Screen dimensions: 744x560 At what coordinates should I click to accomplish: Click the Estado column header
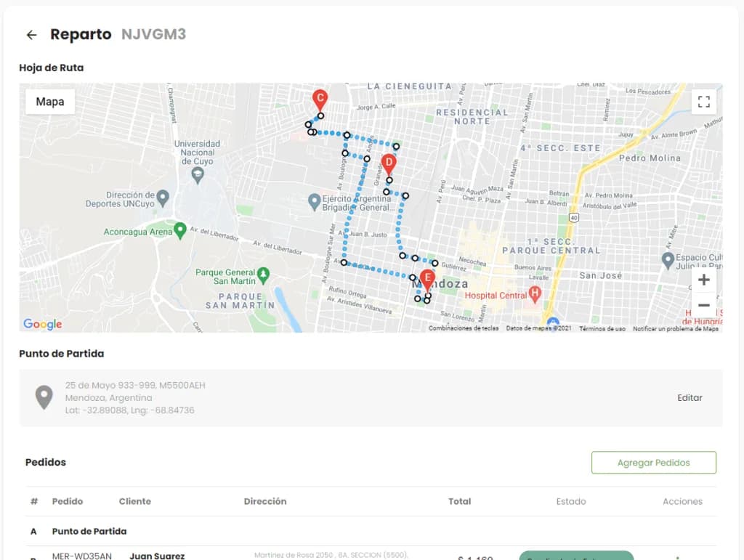click(571, 501)
